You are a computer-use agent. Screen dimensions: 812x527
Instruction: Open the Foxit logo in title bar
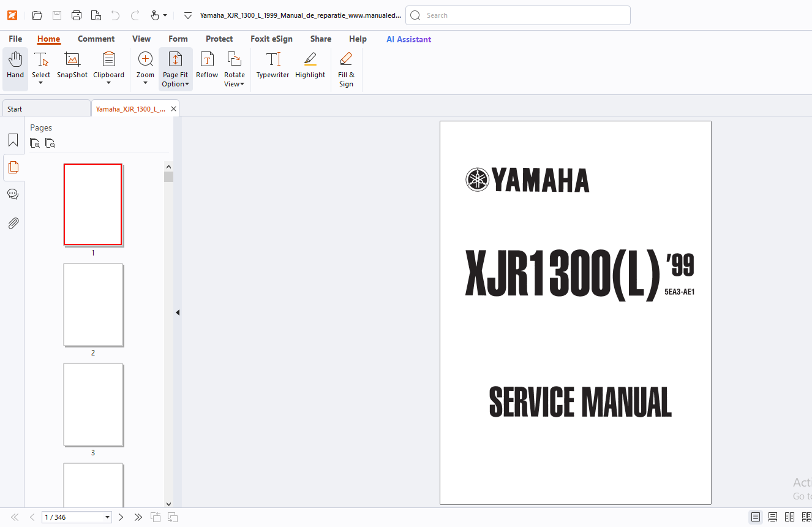coord(12,15)
